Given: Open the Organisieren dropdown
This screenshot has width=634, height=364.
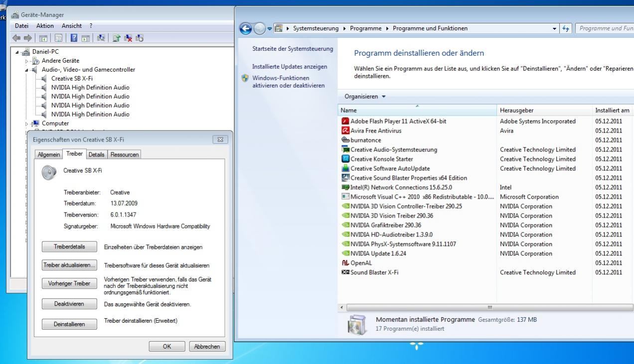Looking at the screenshot, I should 365,97.
